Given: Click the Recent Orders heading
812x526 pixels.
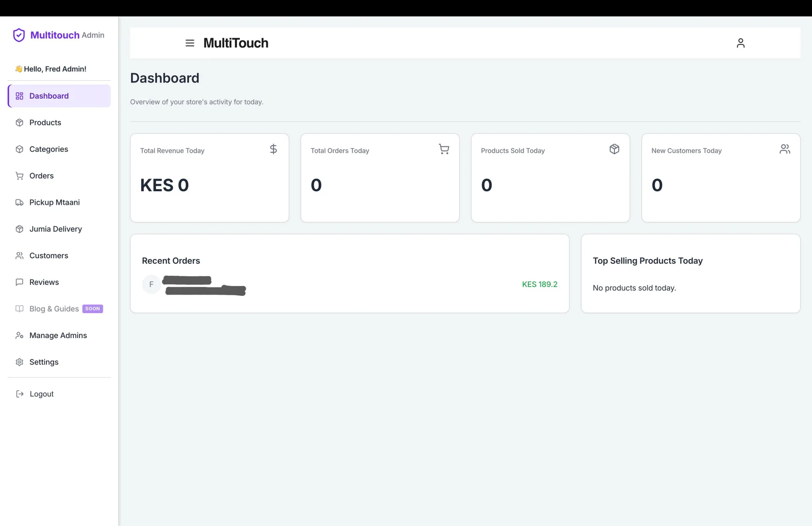Looking at the screenshot, I should (x=171, y=261).
